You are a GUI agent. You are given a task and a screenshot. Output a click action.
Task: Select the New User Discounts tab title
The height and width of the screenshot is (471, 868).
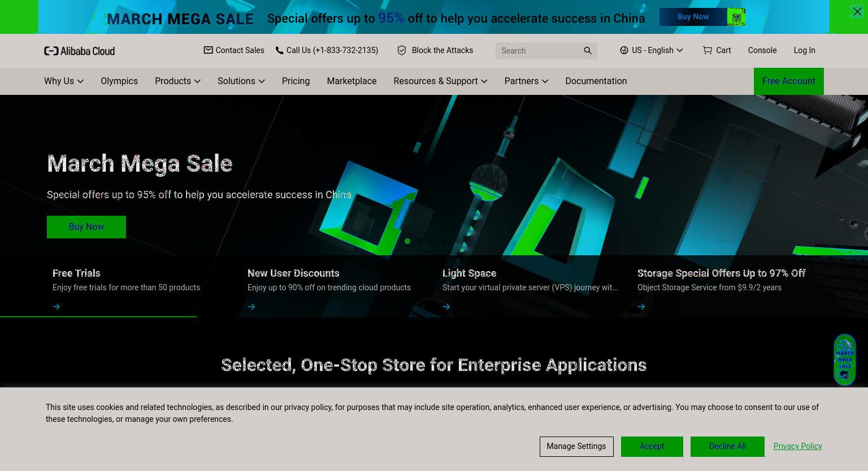click(x=293, y=273)
